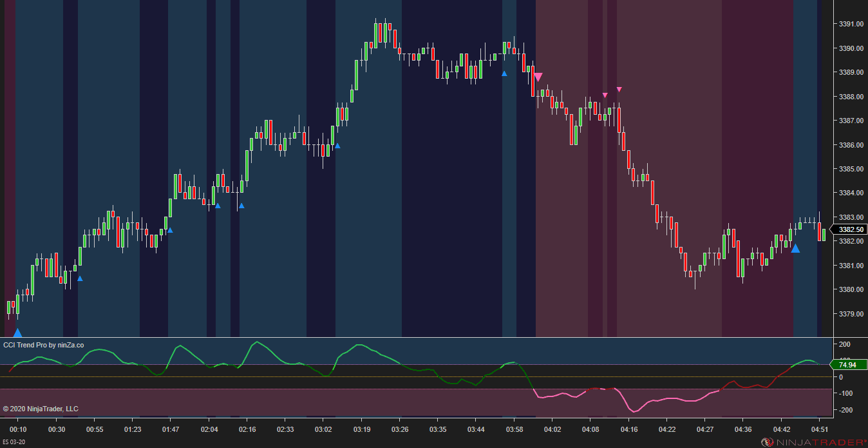The height and width of the screenshot is (448, 868).
Task: Click the -200 level on the CCI axis
Action: click(x=845, y=410)
